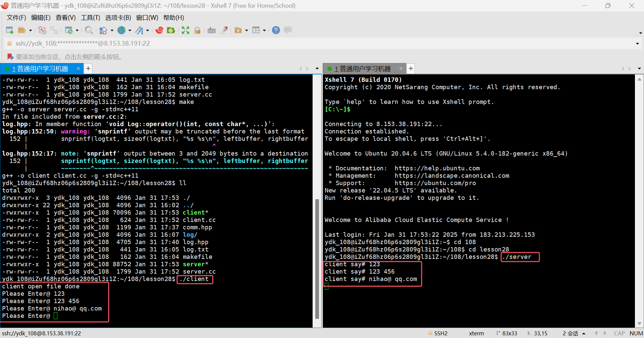This screenshot has width=644, height=338.
Task: Launch Xmanager red swirl icon
Action: click(x=159, y=30)
